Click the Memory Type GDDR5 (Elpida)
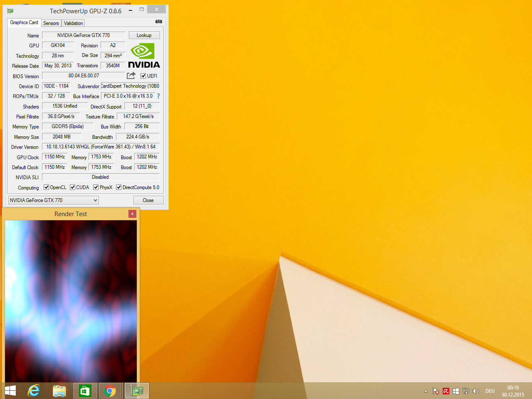This screenshot has height=399, width=532. (x=67, y=126)
